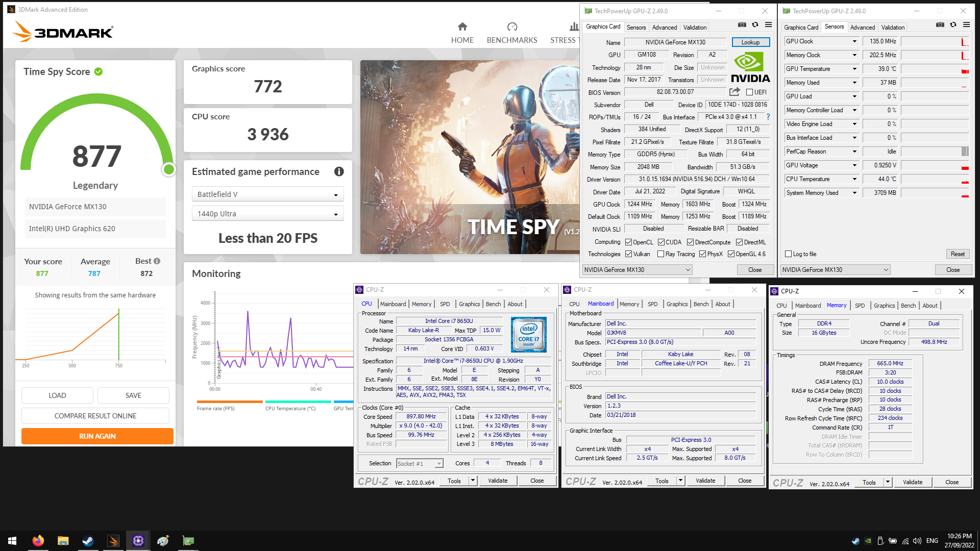Open the 1440p Ultra resolution dropdown

coord(267,214)
